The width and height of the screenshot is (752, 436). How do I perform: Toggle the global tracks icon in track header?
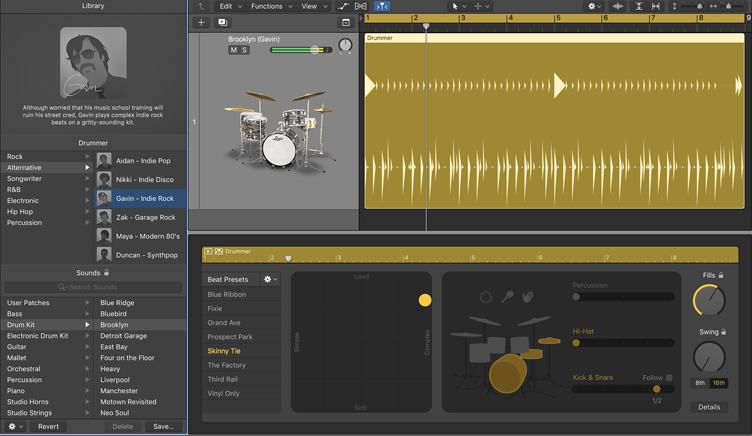point(346,23)
